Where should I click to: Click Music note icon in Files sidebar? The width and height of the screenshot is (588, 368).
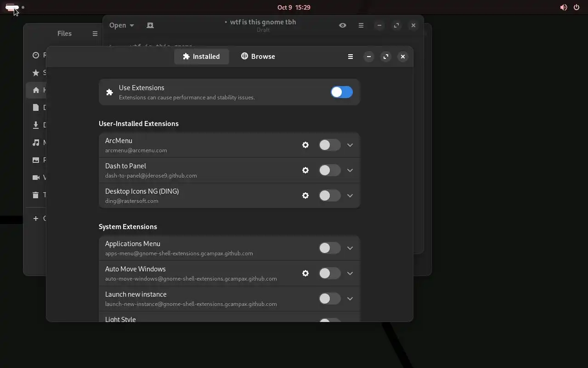pyautogui.click(x=36, y=143)
